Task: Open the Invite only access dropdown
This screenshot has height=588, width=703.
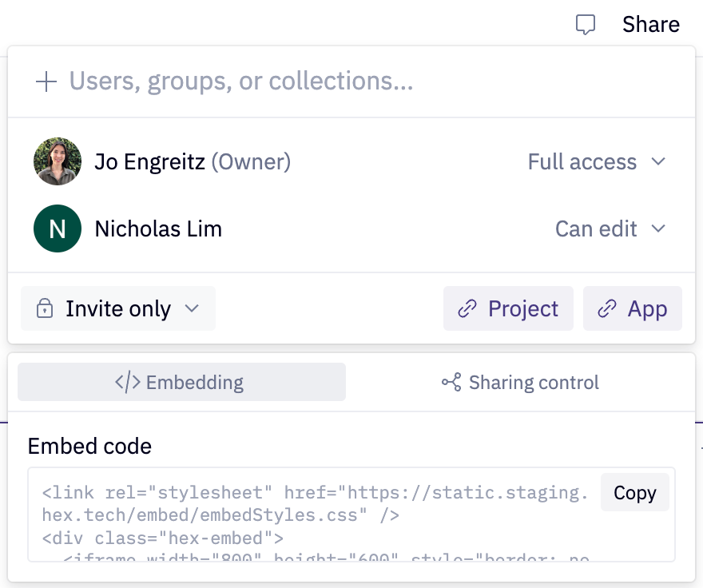Action: pos(117,308)
